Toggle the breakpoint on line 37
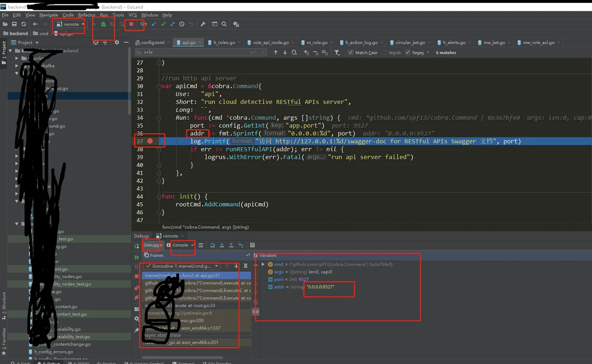The image size is (592, 364). pyautogui.click(x=150, y=141)
